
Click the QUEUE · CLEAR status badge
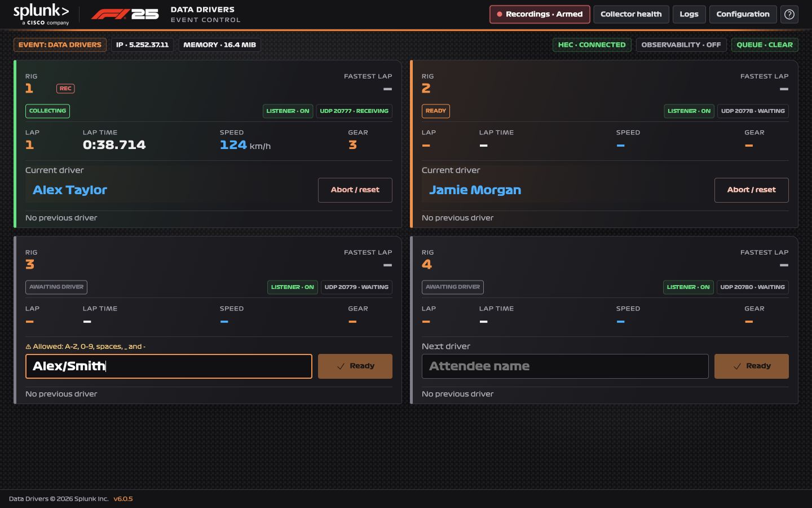coord(765,45)
